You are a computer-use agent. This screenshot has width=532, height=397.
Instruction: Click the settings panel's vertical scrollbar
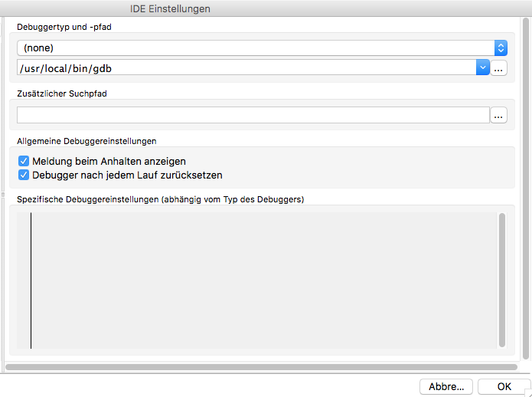pyautogui.click(x=501, y=280)
